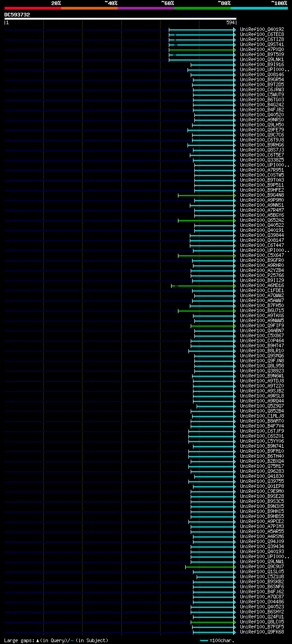Select hit label UniRef100_Q9FIF9
The image size is (292, 644).
click(262, 325)
